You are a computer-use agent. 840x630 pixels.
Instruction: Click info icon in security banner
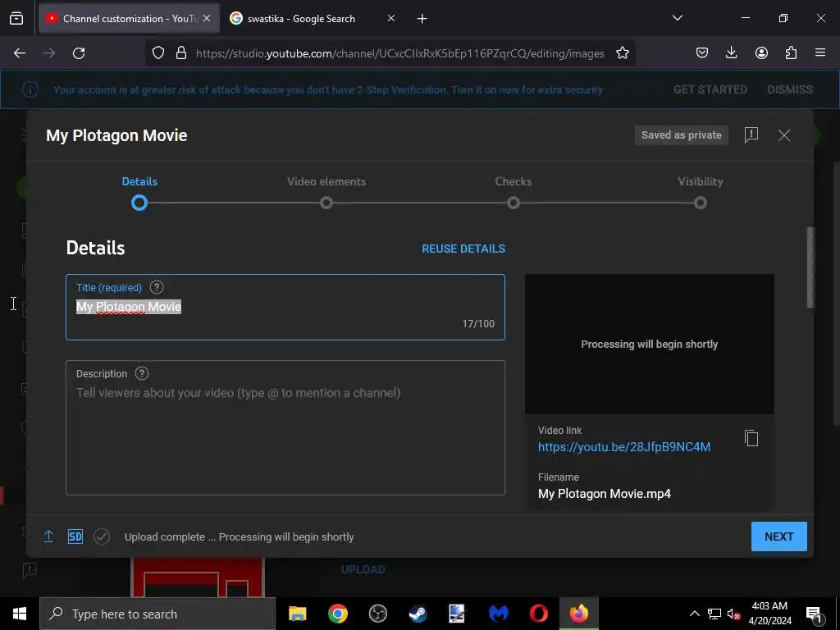coord(30,89)
